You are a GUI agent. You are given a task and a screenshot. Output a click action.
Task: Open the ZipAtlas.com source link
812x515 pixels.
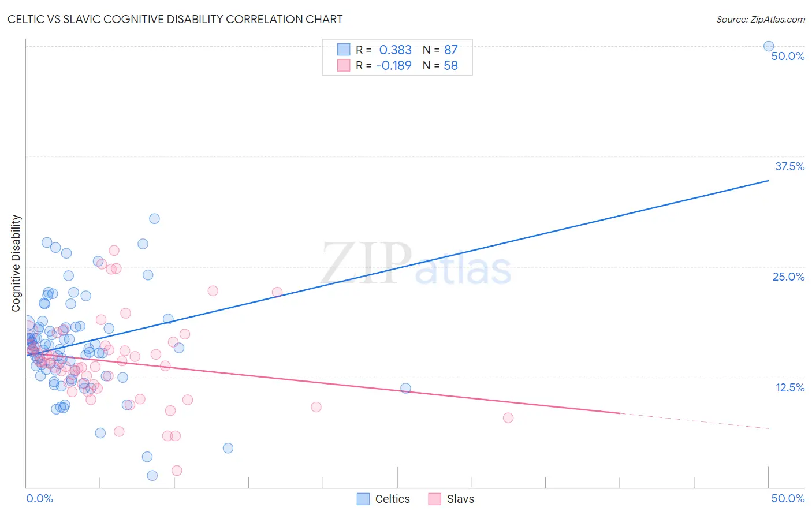pos(761,19)
